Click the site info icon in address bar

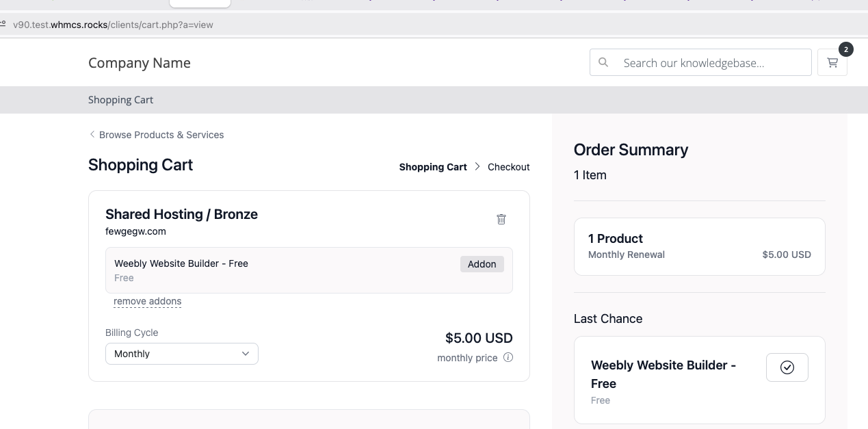[x=3, y=25]
